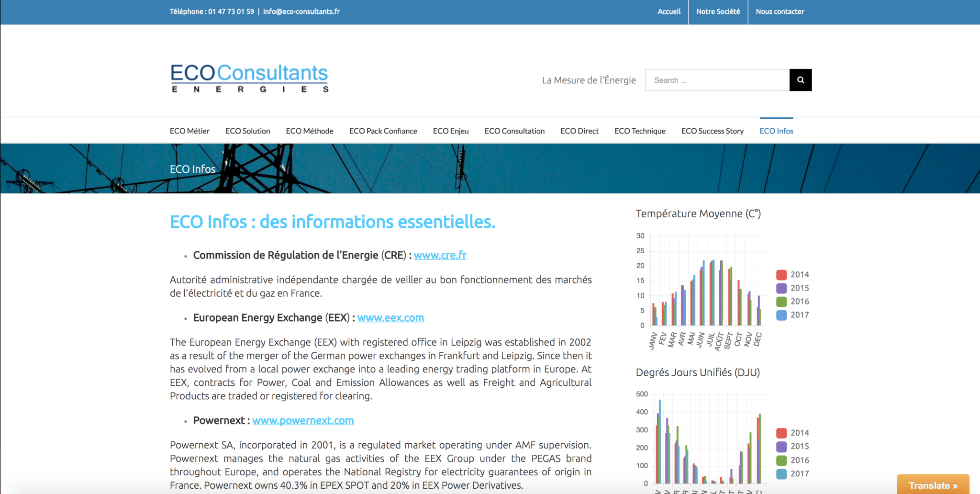Screen dimensions: 980x494
Task: Open the Accueil top menu link
Action: (x=669, y=11)
